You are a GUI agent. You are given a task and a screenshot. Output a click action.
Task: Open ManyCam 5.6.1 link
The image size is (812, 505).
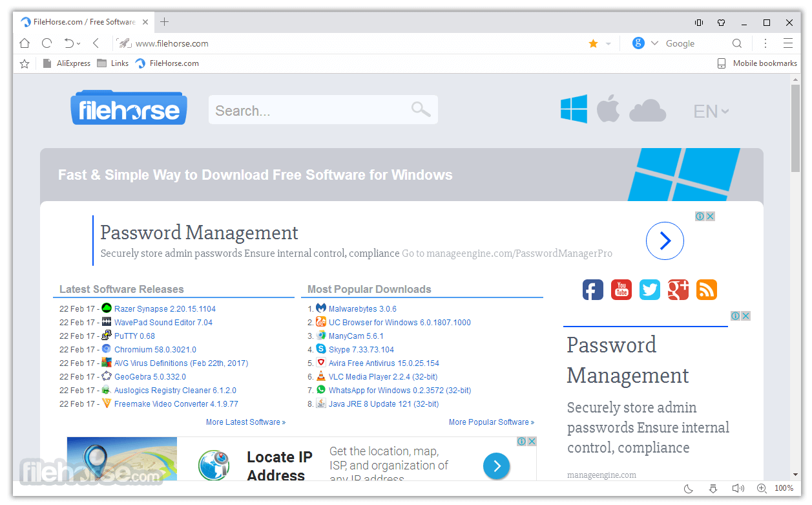click(x=356, y=336)
